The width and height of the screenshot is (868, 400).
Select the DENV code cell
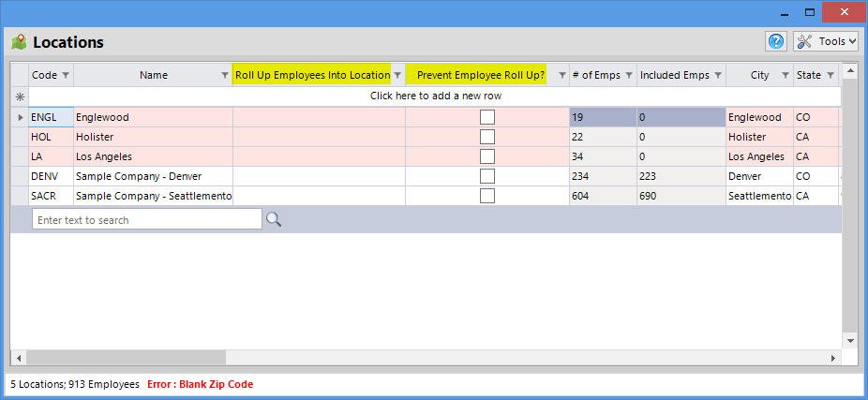tap(51, 176)
